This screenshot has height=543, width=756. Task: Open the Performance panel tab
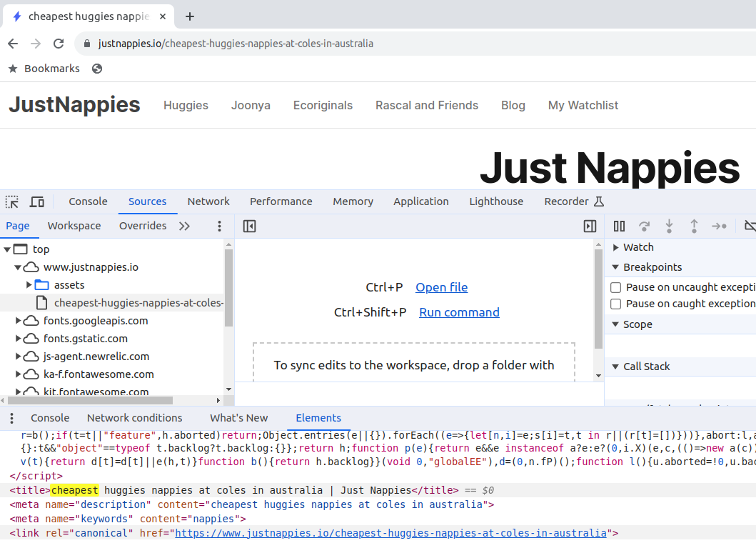[281, 201]
